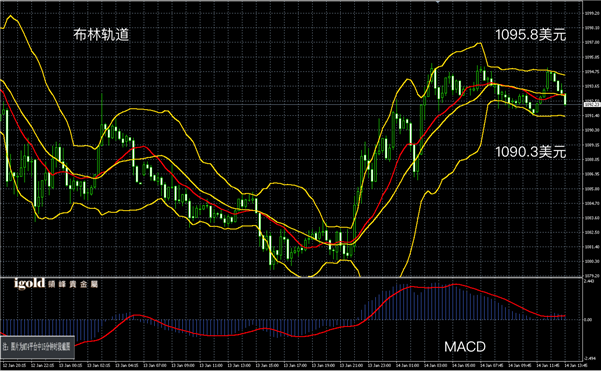
Task: Click the 0.00 level on MACD scale
Action: (588, 319)
